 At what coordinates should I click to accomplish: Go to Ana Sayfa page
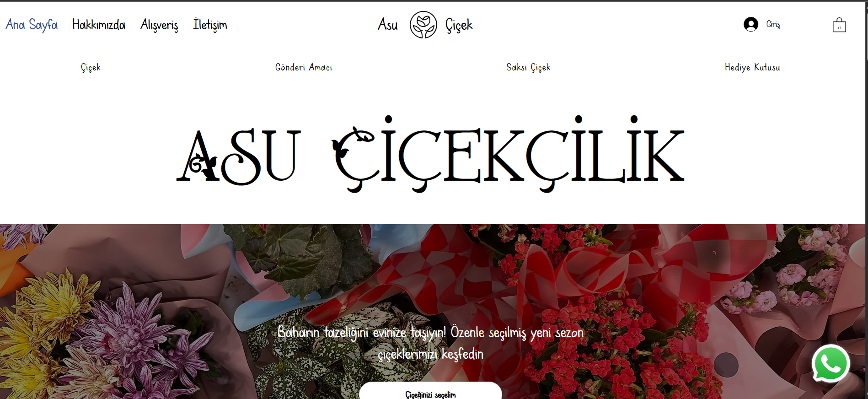[32, 25]
